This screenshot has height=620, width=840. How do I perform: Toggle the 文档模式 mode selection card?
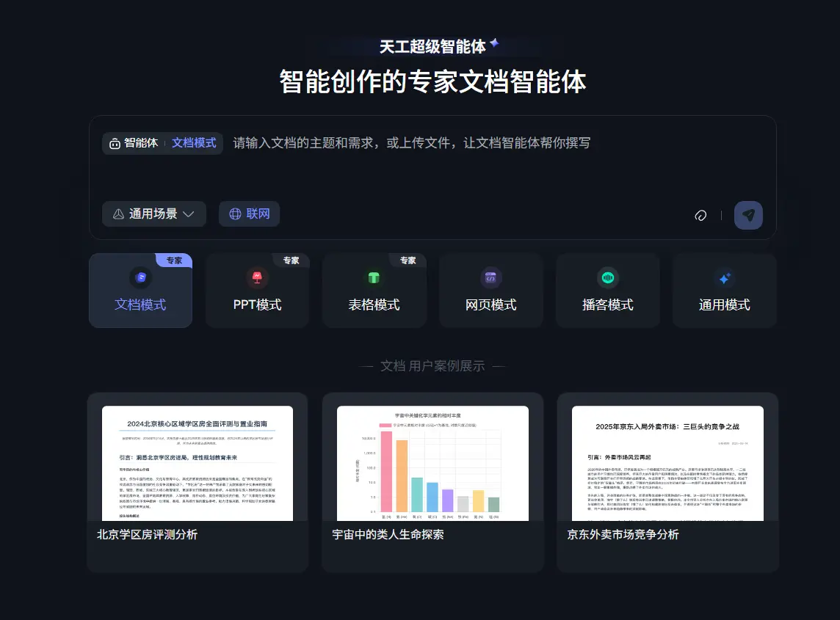(140, 291)
